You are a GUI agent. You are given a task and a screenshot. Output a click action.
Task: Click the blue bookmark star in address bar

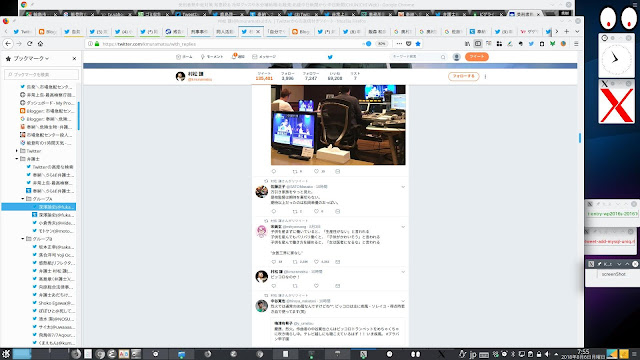tap(418, 44)
